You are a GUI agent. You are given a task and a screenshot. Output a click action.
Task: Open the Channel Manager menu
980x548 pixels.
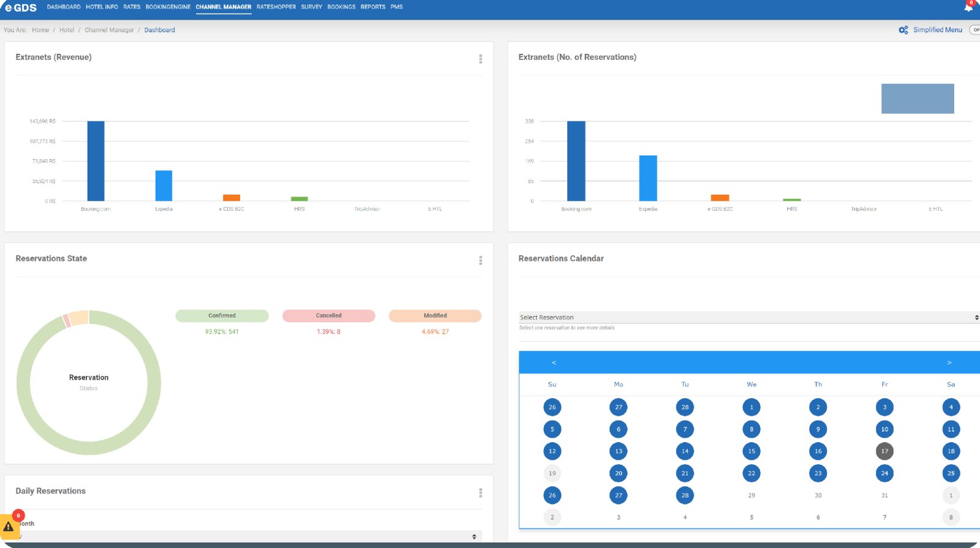[224, 7]
